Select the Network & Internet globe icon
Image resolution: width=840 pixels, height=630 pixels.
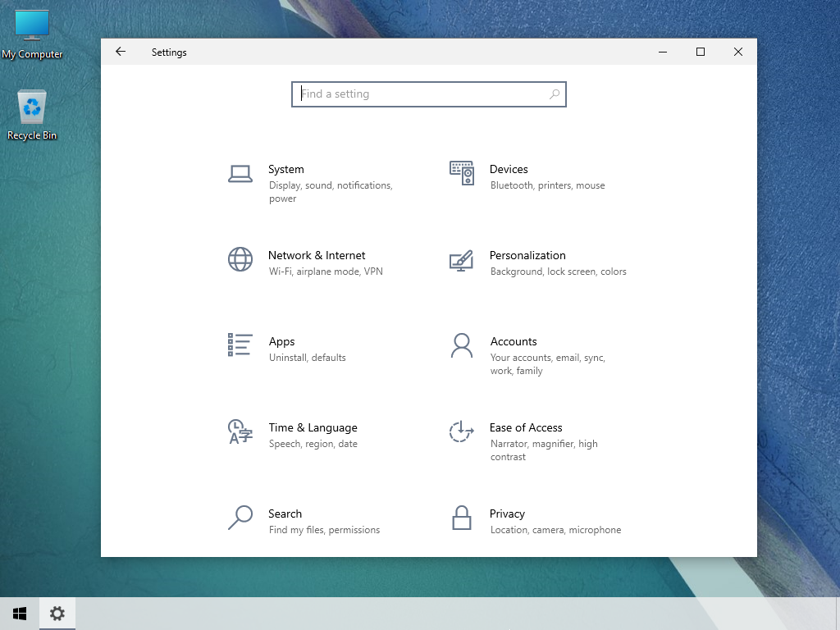pos(240,259)
